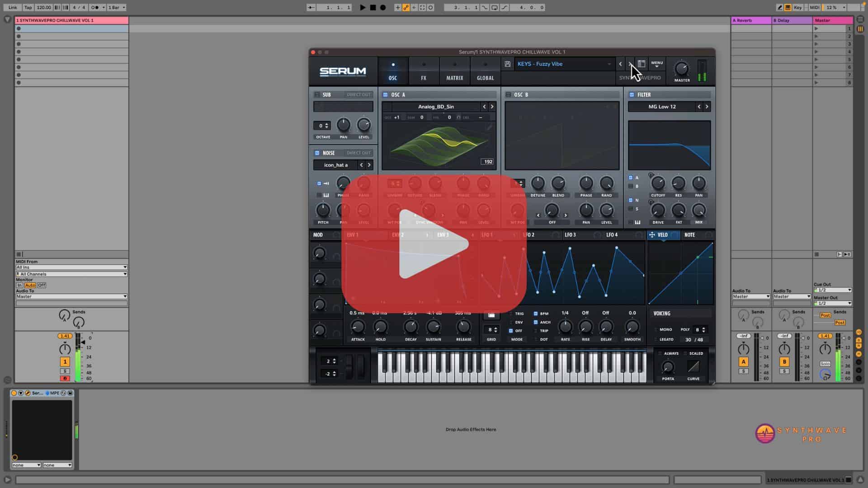Open the Serum MENU button
The width and height of the screenshot is (868, 488).
(x=657, y=64)
